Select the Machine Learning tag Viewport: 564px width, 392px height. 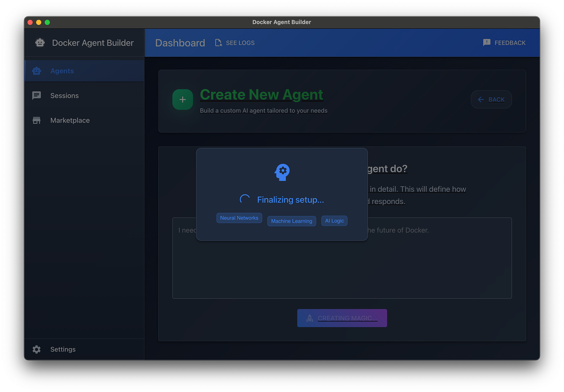pos(291,221)
